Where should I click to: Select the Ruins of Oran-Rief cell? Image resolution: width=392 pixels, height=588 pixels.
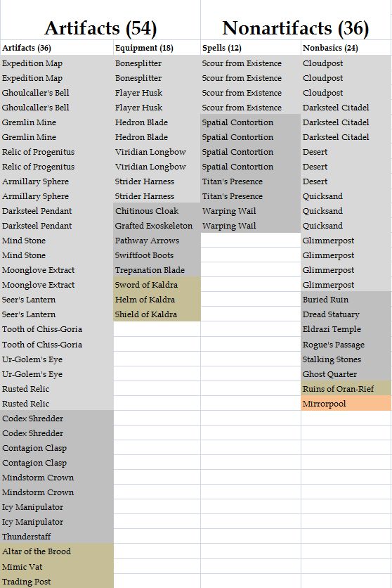tap(346, 388)
